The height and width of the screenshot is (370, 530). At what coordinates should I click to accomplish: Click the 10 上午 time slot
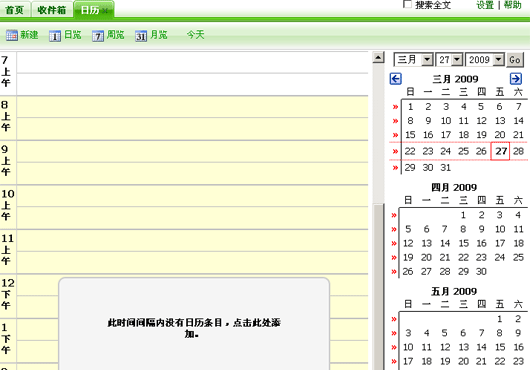[x=192, y=207]
